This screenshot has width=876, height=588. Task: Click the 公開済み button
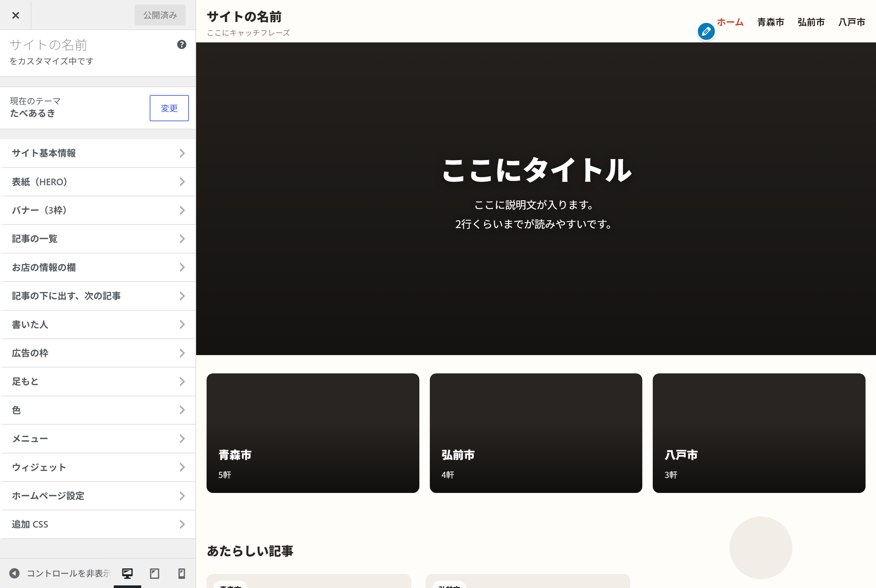(x=160, y=15)
